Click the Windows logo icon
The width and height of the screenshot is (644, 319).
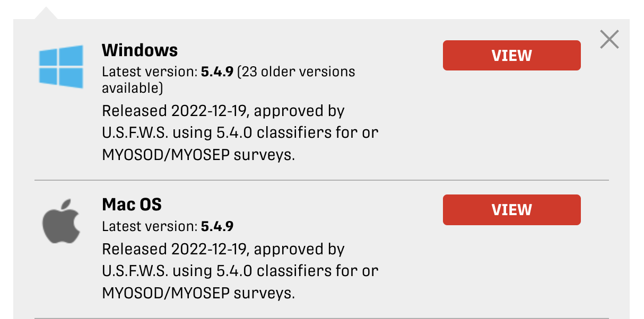coord(61,66)
